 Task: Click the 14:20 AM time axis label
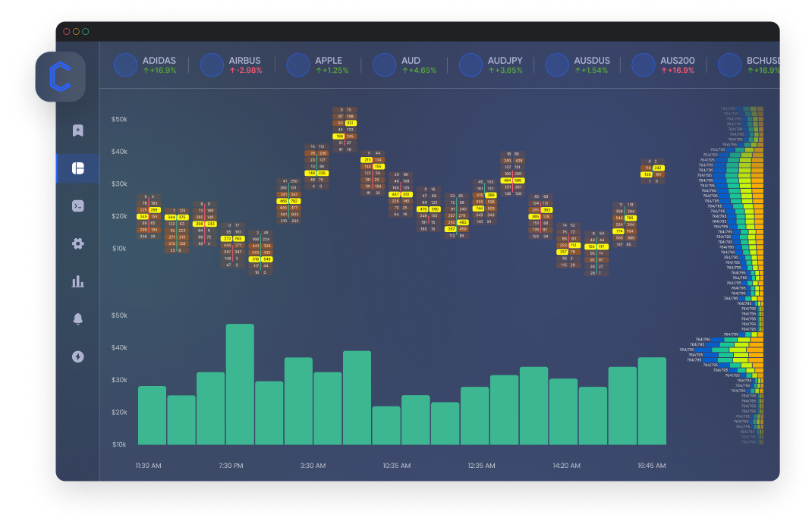(566, 466)
